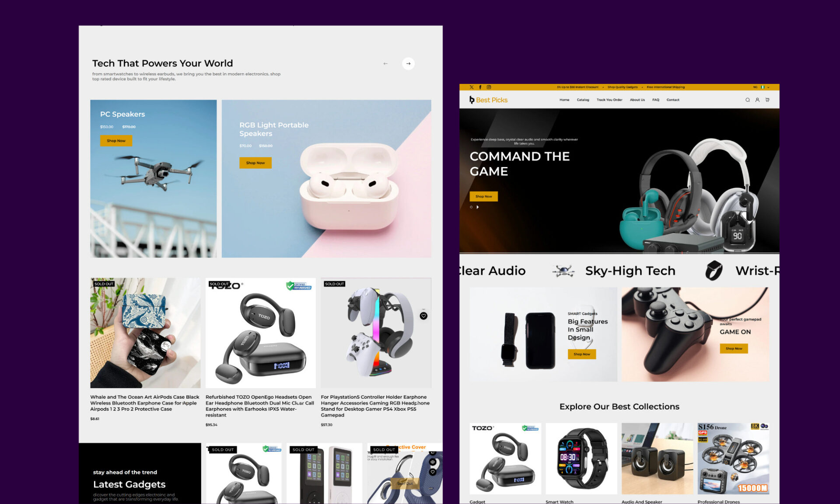Open the Facebook social icon
The image size is (840, 504).
pyautogui.click(x=480, y=87)
